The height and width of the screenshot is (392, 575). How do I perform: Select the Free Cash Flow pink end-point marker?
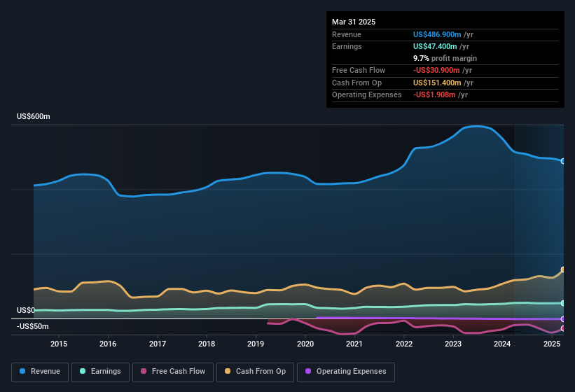pyautogui.click(x=563, y=328)
